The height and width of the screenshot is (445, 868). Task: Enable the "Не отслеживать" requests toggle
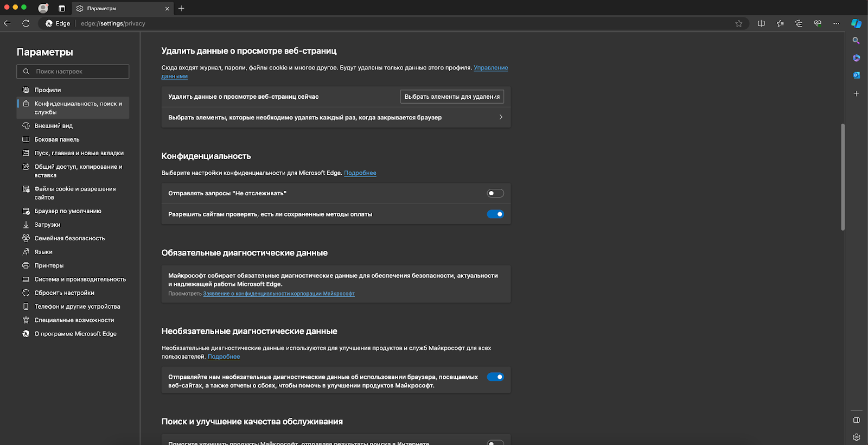tap(495, 193)
